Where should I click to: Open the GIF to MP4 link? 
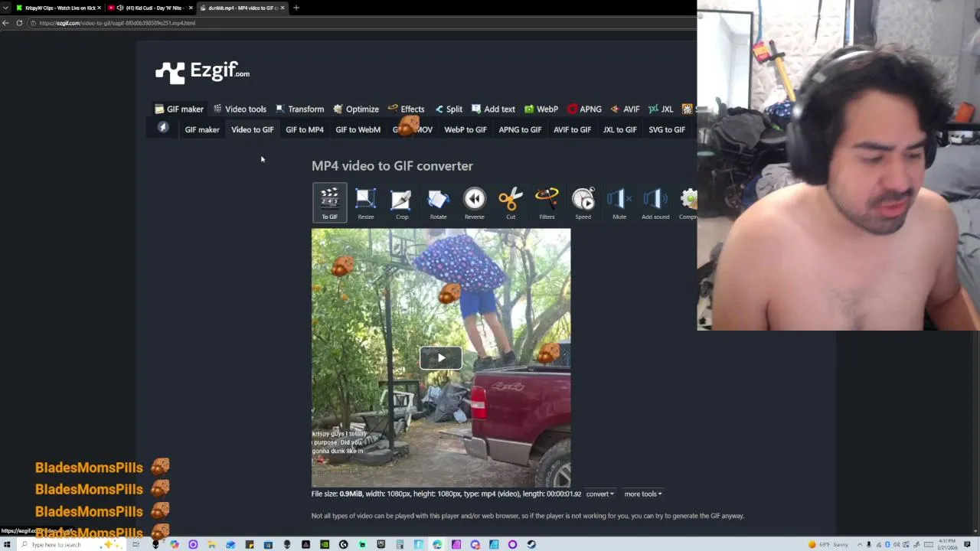(x=305, y=129)
